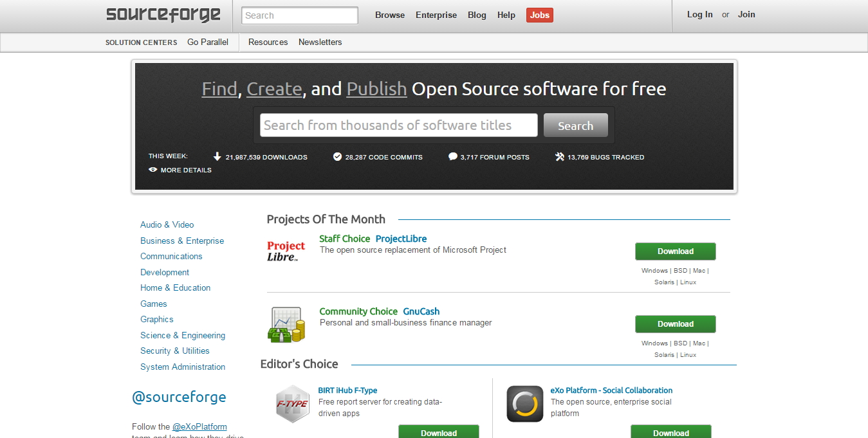The width and height of the screenshot is (868, 438).
Task: Browse the Science & Engineering category
Action: click(x=183, y=336)
